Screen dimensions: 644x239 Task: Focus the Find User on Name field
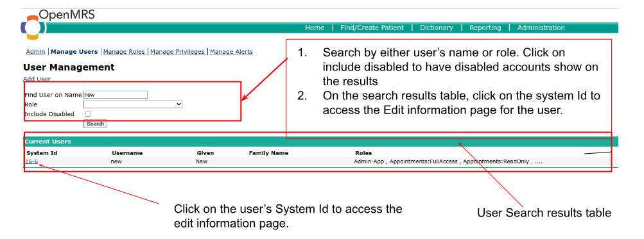(116, 95)
